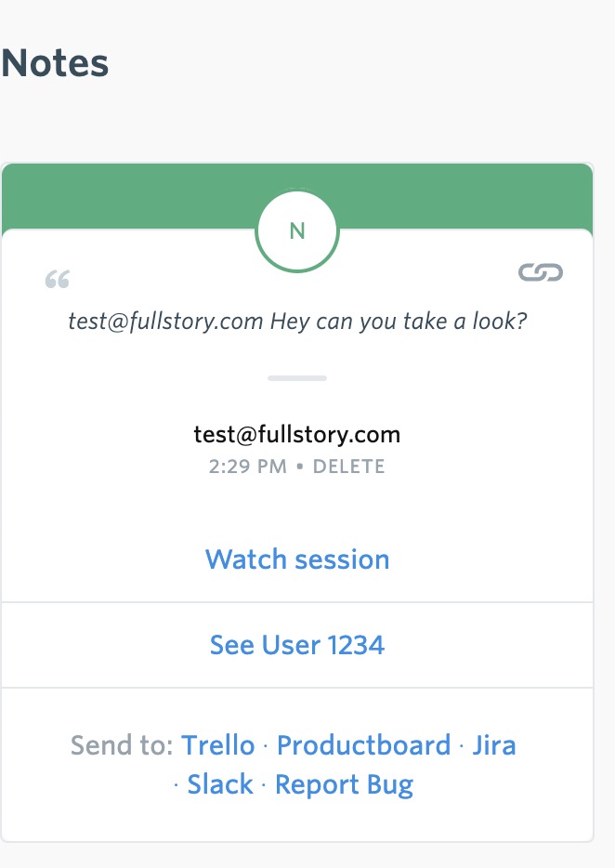View See User 1234 profile
Screen dimensions: 615x868
(297, 645)
